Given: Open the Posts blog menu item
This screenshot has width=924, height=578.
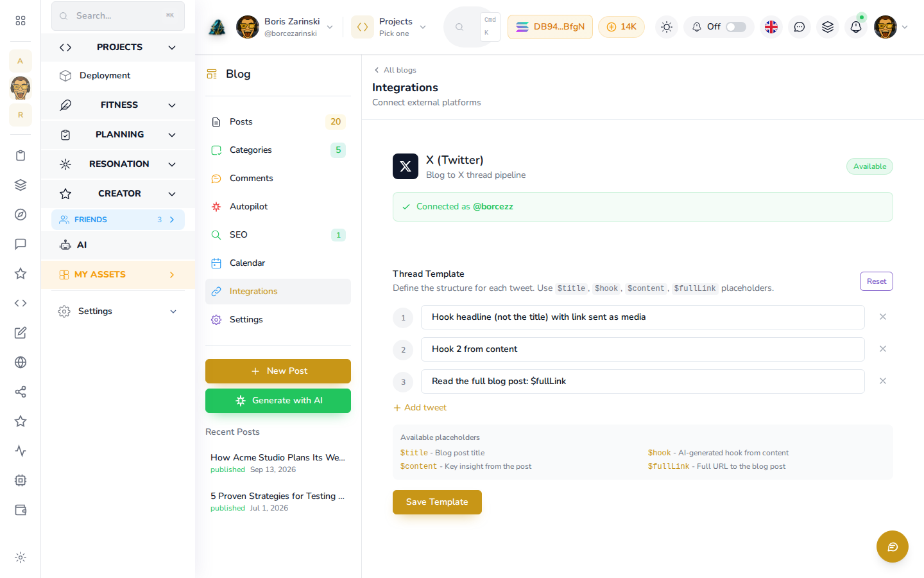Looking at the screenshot, I should [x=278, y=122].
